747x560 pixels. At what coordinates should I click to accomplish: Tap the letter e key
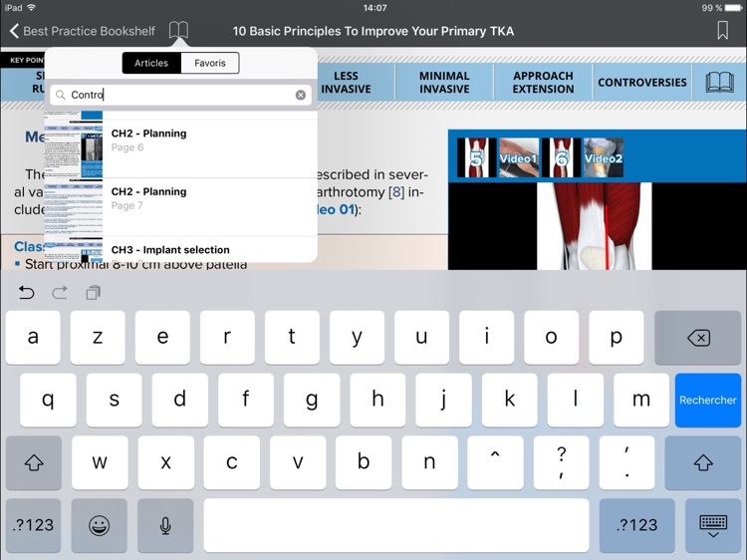pos(162,338)
